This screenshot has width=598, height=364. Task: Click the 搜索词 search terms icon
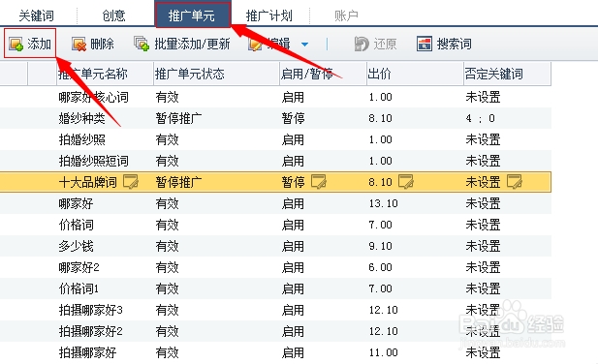[x=425, y=44]
